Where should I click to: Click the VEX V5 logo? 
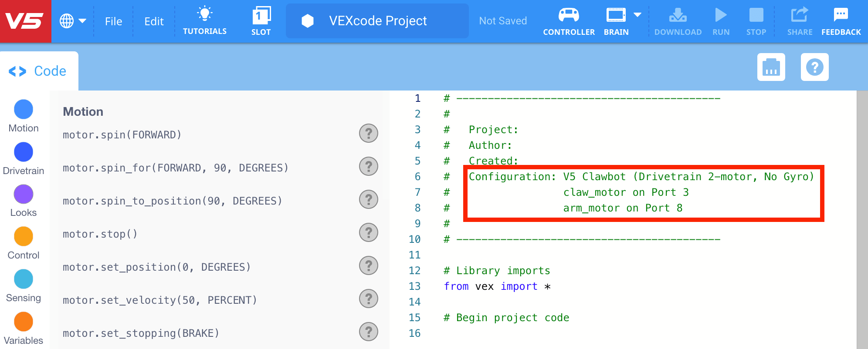(x=25, y=21)
